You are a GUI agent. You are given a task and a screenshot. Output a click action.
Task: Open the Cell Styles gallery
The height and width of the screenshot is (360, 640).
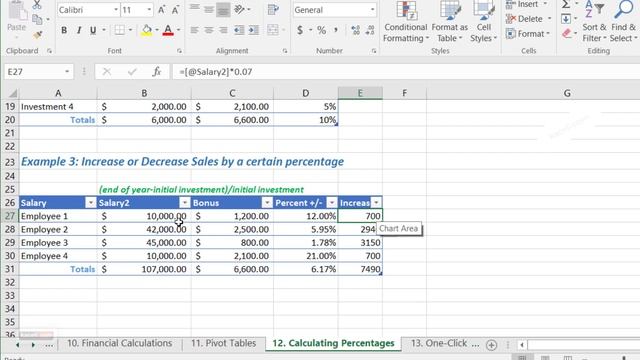pyautogui.click(x=484, y=22)
